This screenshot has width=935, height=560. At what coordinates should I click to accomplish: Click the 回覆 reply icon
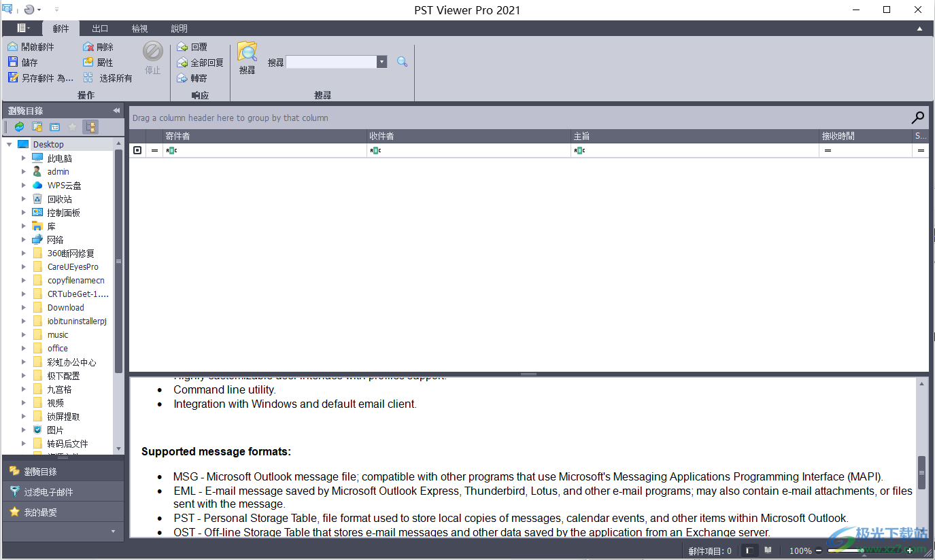tap(182, 47)
